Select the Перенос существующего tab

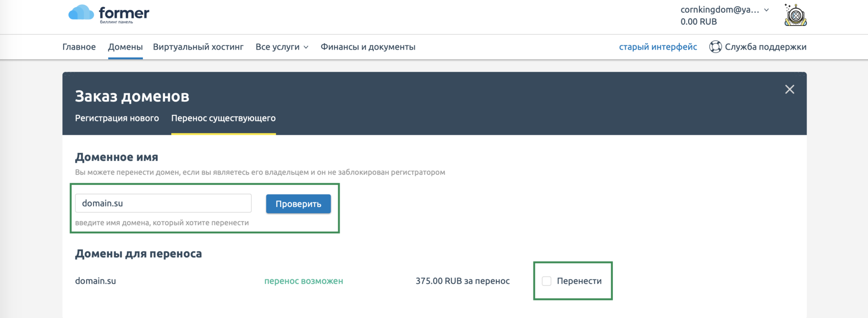pos(223,118)
